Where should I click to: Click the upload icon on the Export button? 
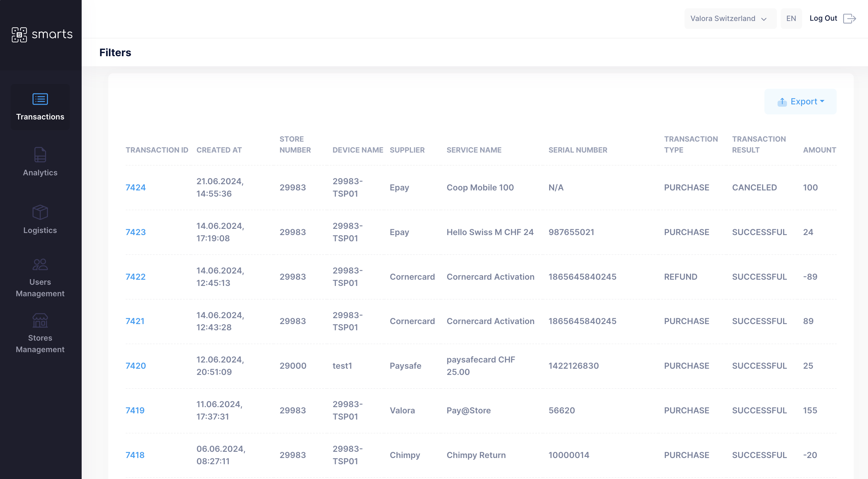pos(782,102)
